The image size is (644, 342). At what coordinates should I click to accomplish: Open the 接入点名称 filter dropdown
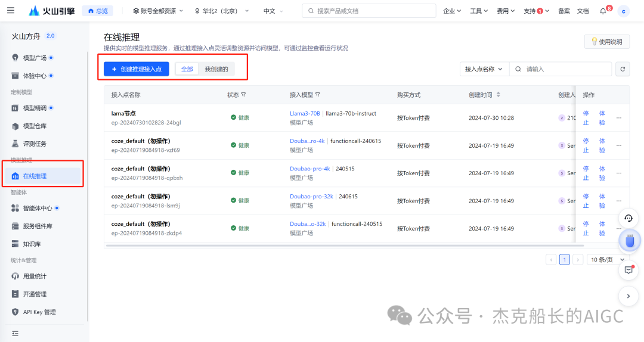pyautogui.click(x=484, y=69)
